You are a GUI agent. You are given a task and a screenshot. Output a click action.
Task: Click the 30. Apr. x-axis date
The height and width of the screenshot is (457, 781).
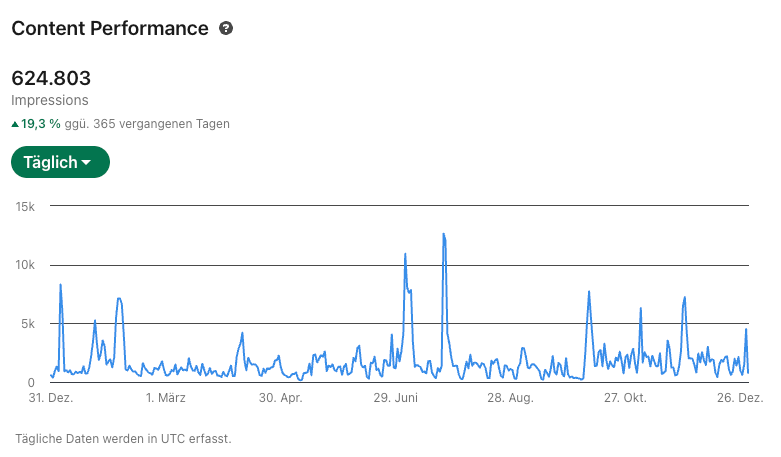tap(281, 398)
